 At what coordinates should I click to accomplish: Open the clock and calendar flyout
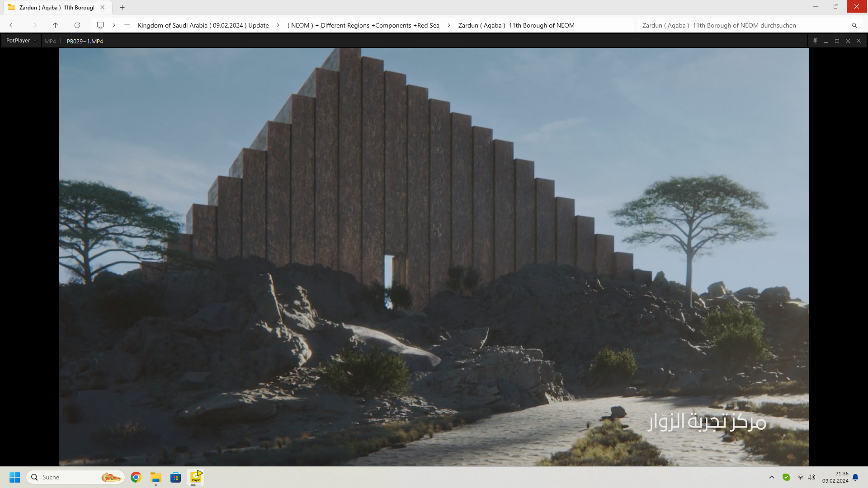click(x=835, y=477)
